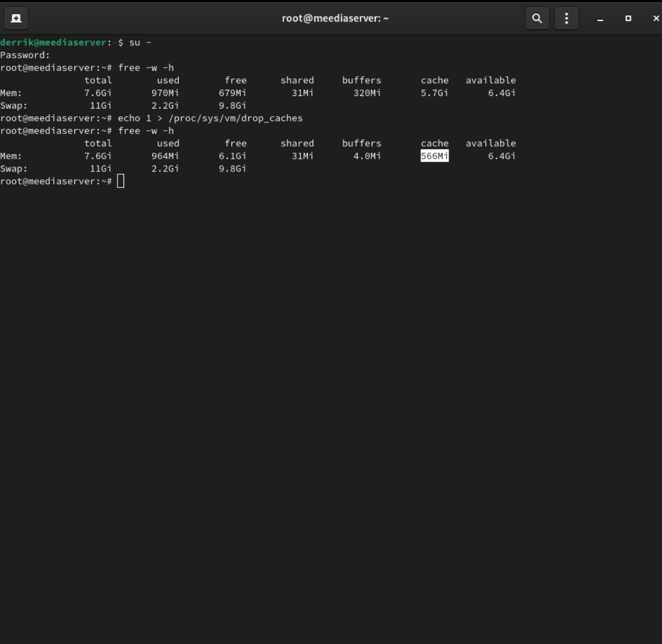The width and height of the screenshot is (662, 644).
Task: Click the 6.1Gi free memory value
Action: pyautogui.click(x=232, y=156)
